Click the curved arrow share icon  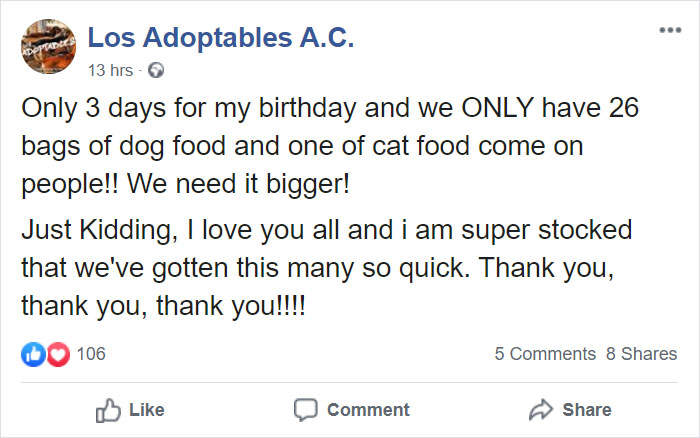click(538, 409)
